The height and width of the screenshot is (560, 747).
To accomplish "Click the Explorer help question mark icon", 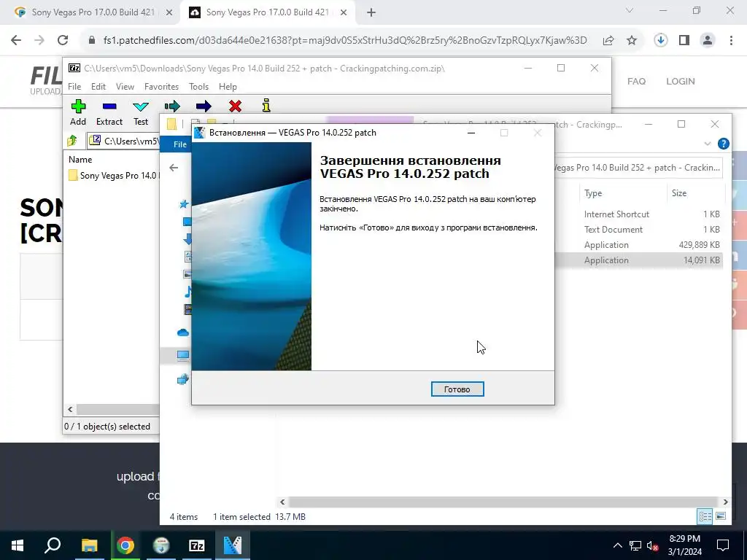I will (x=723, y=144).
